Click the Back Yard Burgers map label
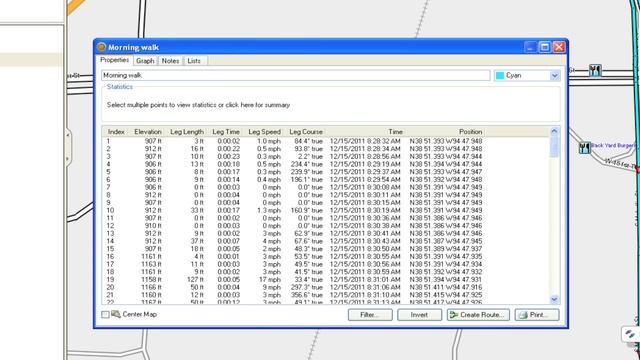The height and width of the screenshot is (360, 640). 613,145
